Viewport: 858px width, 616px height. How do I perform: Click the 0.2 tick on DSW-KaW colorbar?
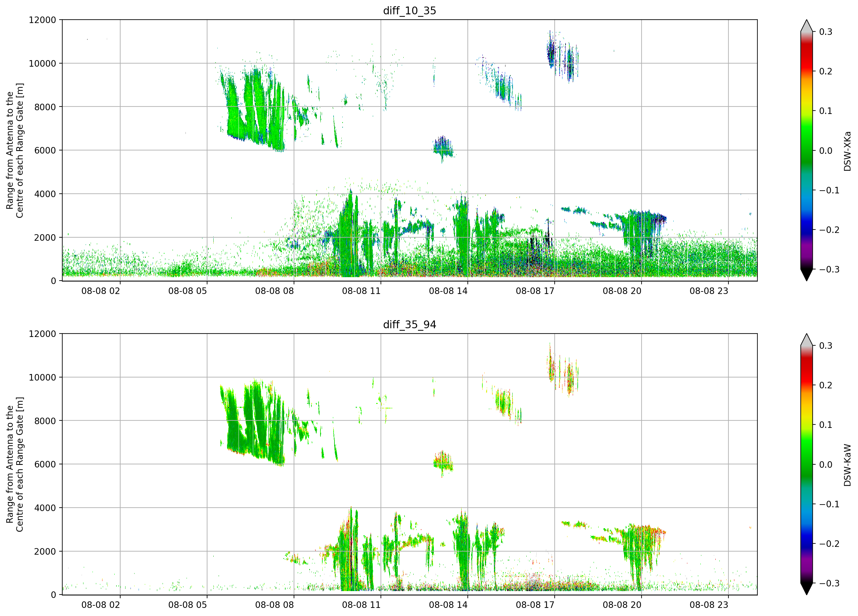826,385
